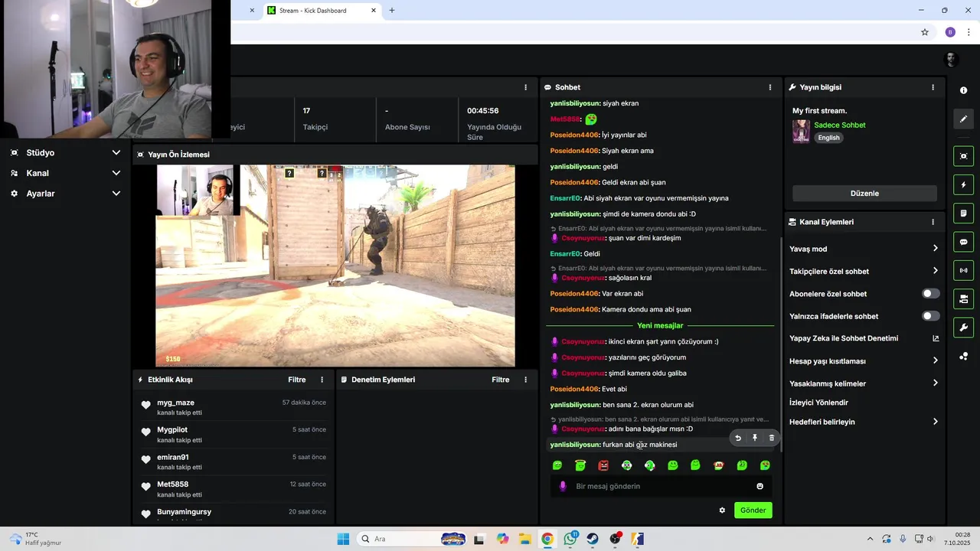This screenshot has width=980, height=551.
Task: Toggle Yalnızca ifadelerle sohbet switch
Action: point(930,316)
